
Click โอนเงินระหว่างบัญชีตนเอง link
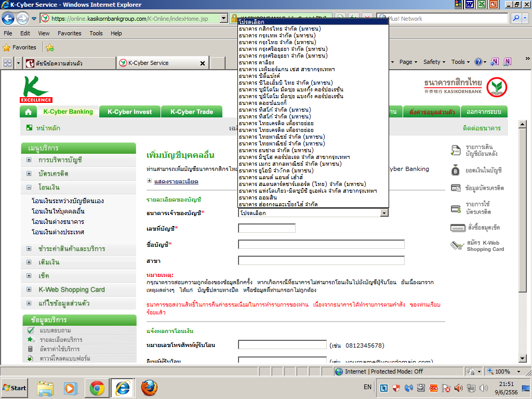click(68, 201)
